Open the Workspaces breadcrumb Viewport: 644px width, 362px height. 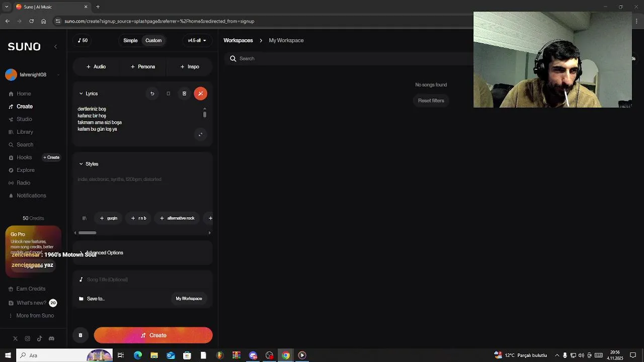pyautogui.click(x=238, y=40)
